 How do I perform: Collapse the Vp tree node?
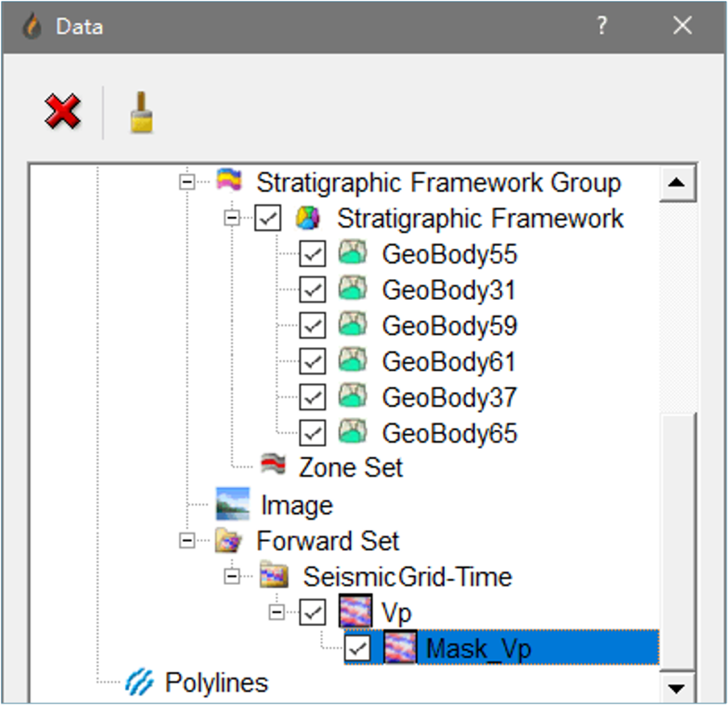[276, 613]
